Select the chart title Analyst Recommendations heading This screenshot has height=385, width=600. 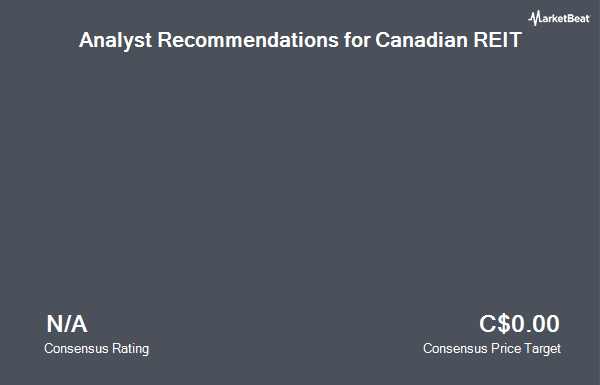click(300, 40)
